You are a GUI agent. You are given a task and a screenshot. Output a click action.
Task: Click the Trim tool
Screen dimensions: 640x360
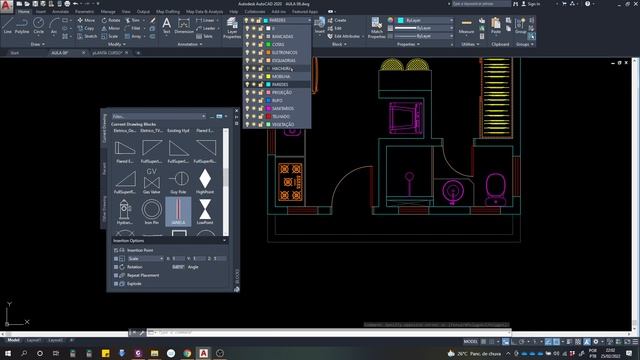(132, 20)
